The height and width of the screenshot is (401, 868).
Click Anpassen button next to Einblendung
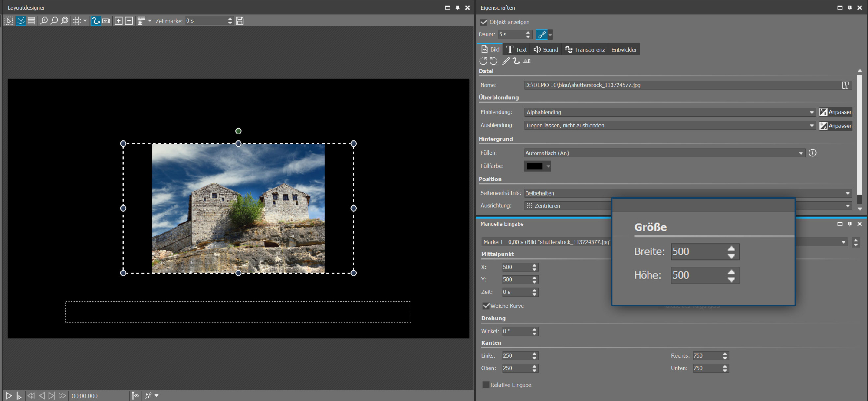(835, 112)
